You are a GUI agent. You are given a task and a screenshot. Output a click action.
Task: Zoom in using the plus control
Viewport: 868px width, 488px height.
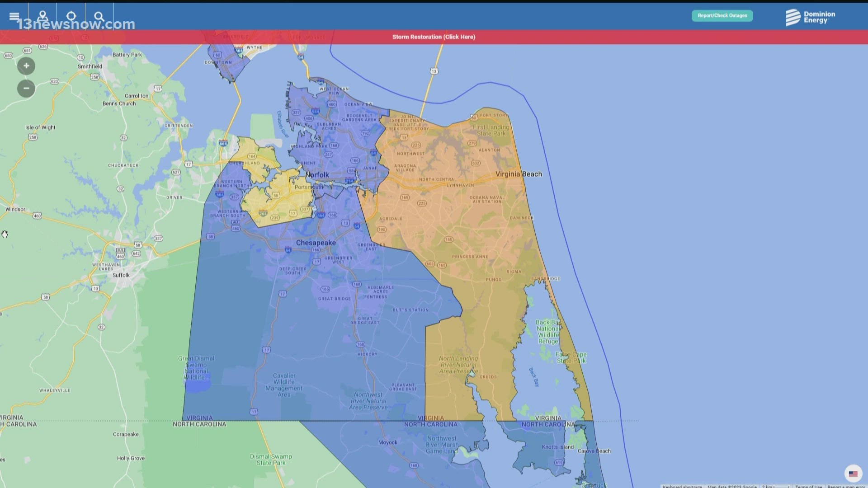tap(26, 66)
